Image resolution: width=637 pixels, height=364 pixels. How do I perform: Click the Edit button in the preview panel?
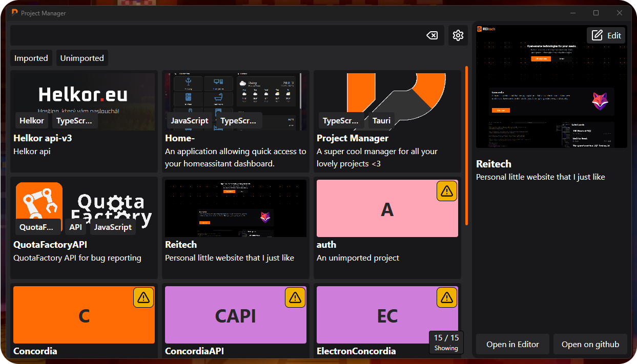[606, 35]
